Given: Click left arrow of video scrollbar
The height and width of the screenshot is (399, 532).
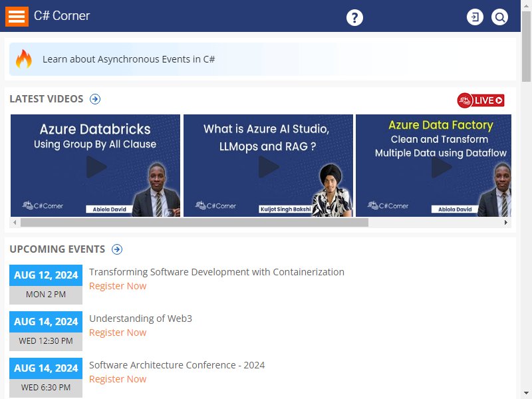Looking at the screenshot, I should (15, 223).
